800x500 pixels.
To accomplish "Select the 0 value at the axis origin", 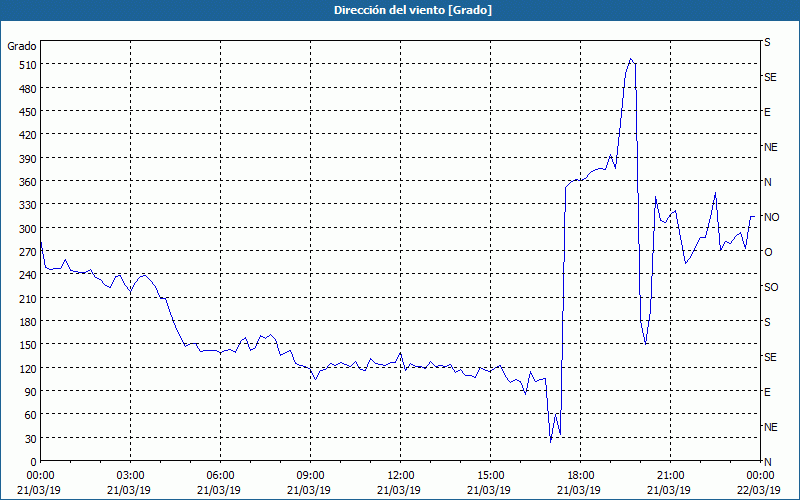I will 34,462.
